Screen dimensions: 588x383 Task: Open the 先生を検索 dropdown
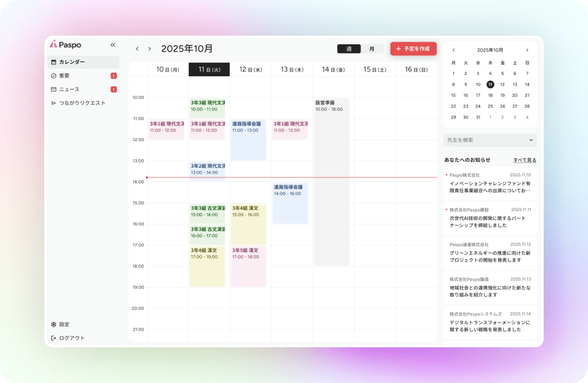[x=490, y=140]
